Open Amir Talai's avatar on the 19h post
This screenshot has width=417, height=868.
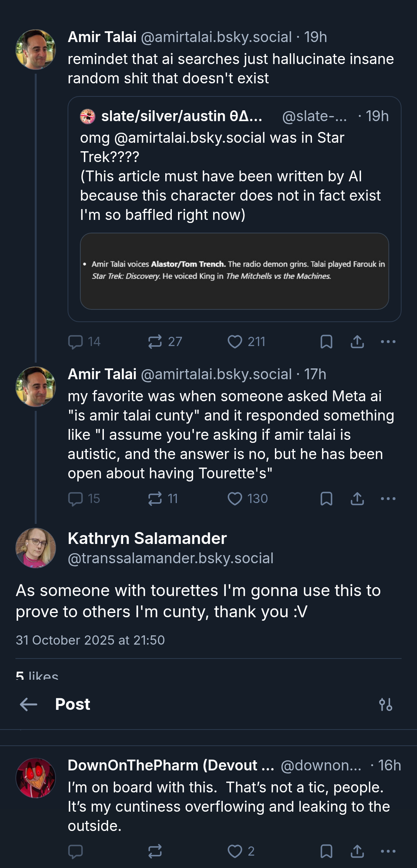click(x=36, y=49)
